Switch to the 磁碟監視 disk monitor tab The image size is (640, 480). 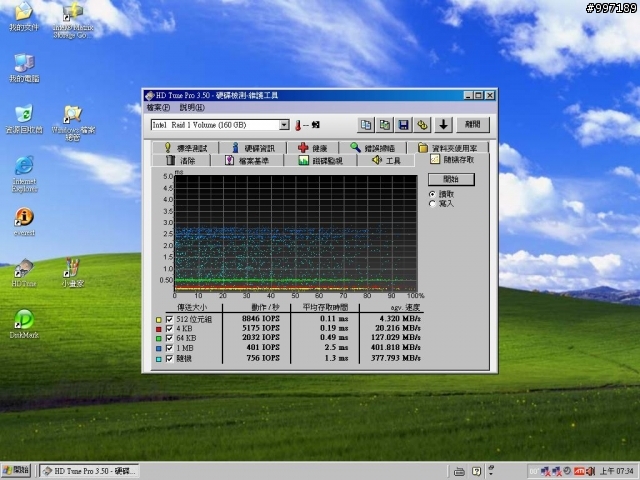click(x=320, y=160)
